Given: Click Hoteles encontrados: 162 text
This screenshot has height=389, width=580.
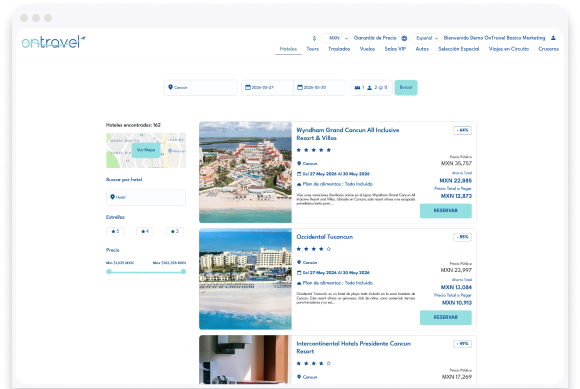Looking at the screenshot, I should coord(133,125).
